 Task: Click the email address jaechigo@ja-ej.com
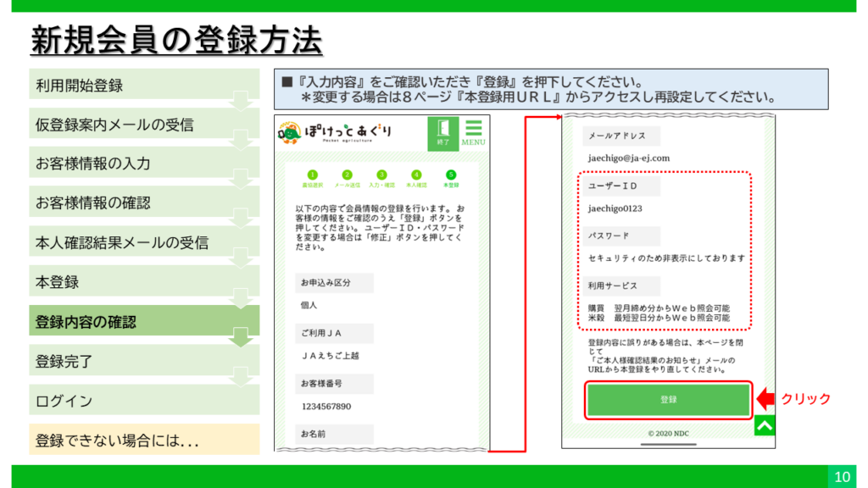click(x=629, y=158)
